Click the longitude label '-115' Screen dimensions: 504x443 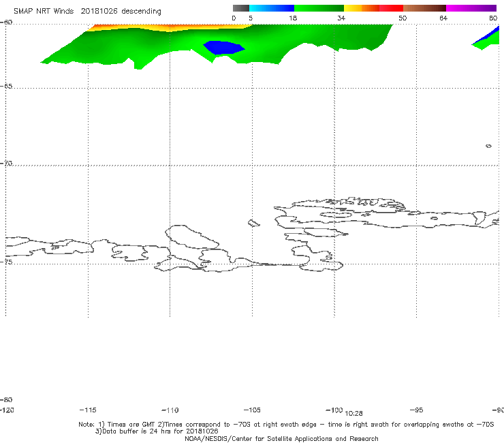coord(87,410)
